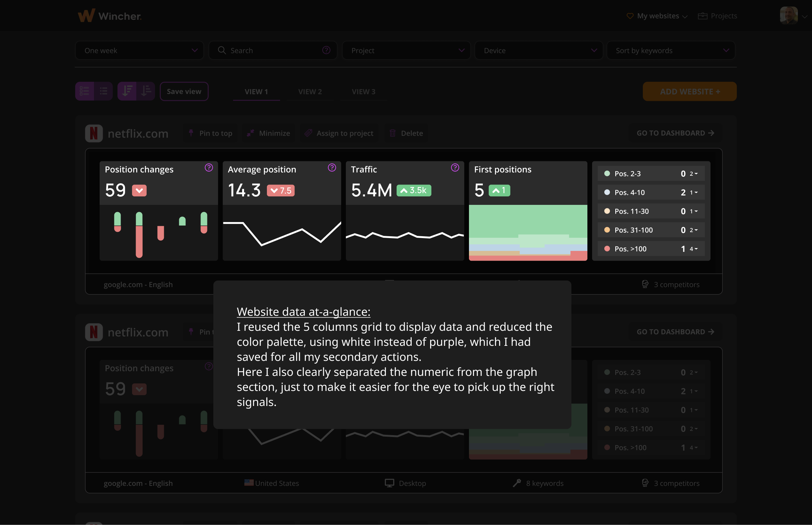Click the Pin to top pin icon
The height and width of the screenshot is (525, 812).
point(191,133)
